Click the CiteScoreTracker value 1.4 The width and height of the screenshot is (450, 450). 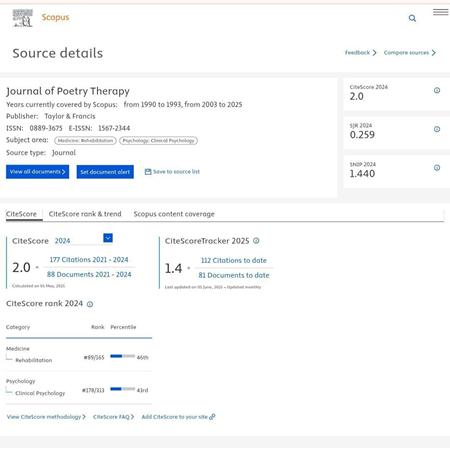click(174, 268)
